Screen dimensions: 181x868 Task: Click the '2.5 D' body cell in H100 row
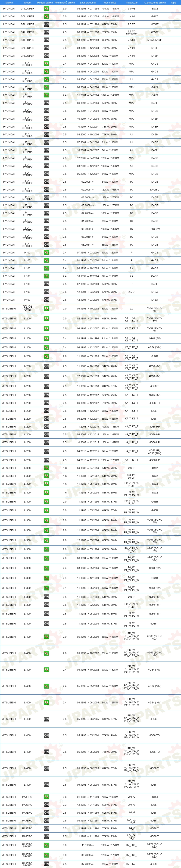(x=131, y=292)
